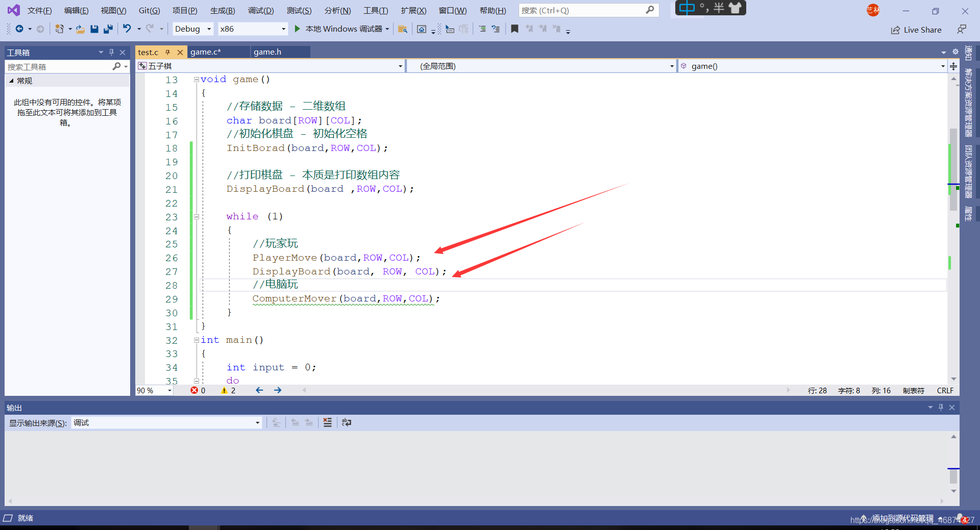Open the 90 % zoom level dropdown

click(154, 390)
